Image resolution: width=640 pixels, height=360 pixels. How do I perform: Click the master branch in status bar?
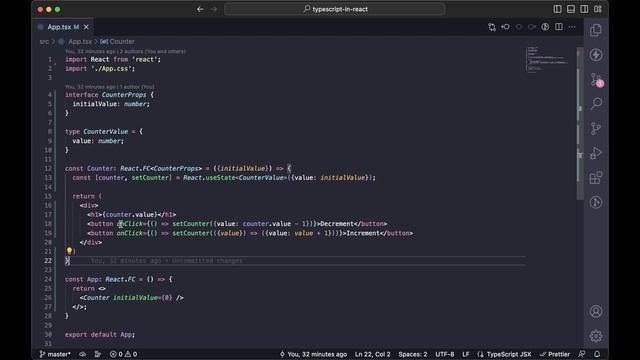point(55,354)
